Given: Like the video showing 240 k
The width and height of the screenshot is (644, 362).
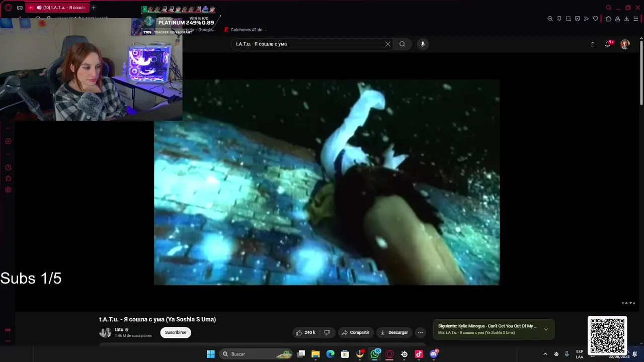Looking at the screenshot, I should coord(306,332).
